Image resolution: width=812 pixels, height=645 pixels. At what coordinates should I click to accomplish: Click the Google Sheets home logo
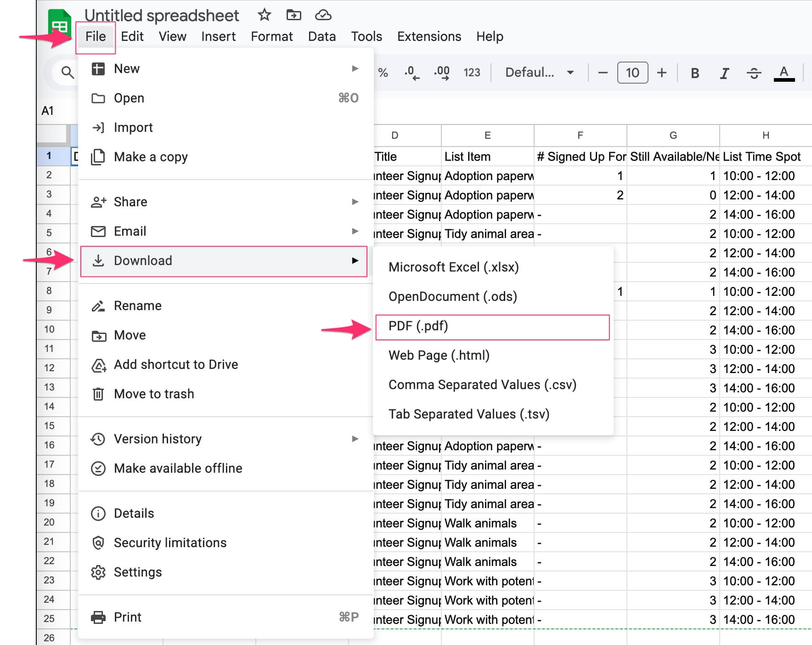[x=60, y=24]
